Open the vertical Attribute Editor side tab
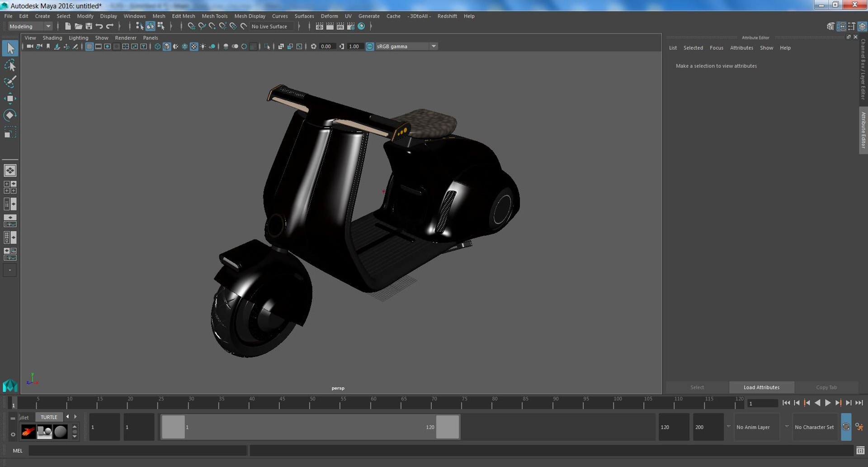This screenshot has width=868, height=467. [863, 130]
